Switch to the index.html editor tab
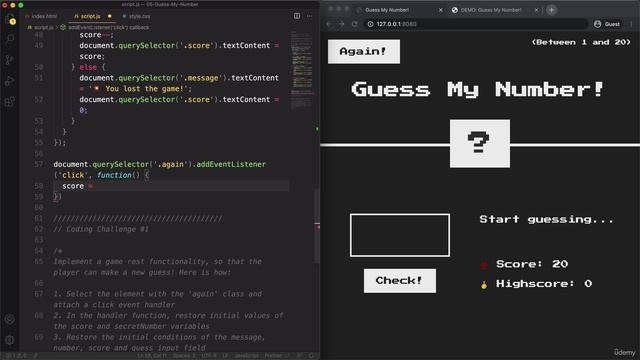The width and height of the screenshot is (640, 360). coord(41,16)
